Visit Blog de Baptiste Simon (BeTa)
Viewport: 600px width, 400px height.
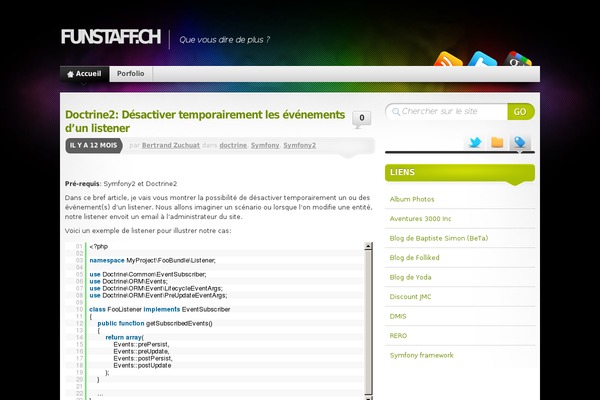(439, 238)
